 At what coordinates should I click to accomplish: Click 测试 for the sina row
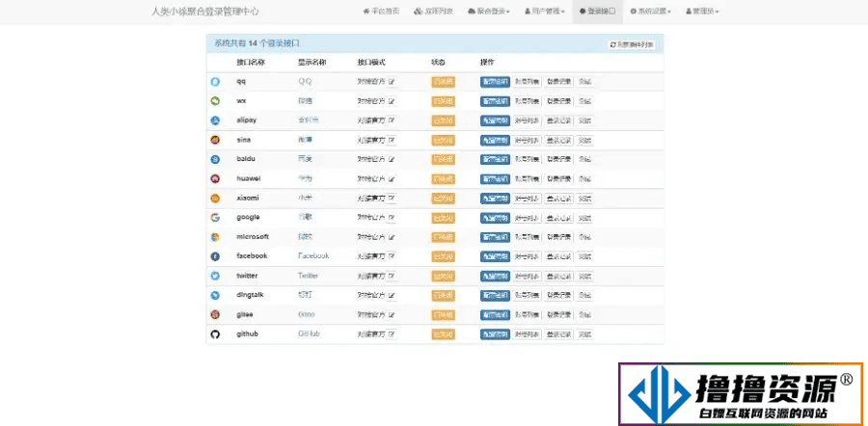click(584, 141)
